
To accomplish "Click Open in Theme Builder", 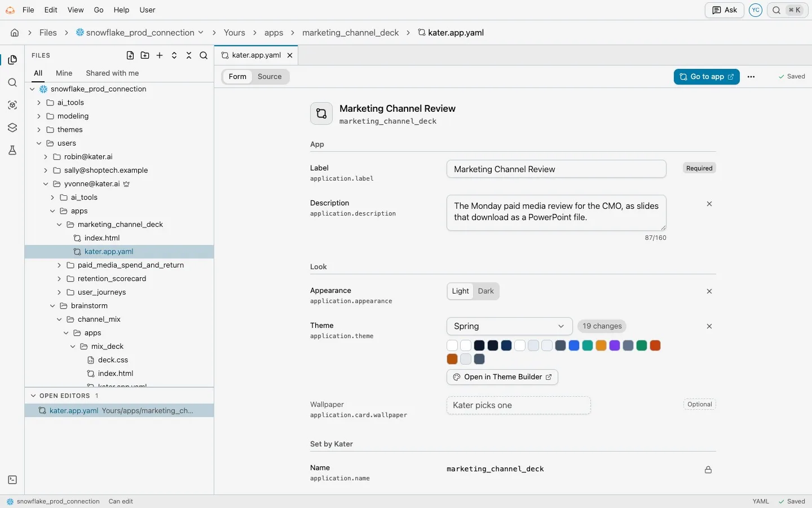I will (x=502, y=377).
